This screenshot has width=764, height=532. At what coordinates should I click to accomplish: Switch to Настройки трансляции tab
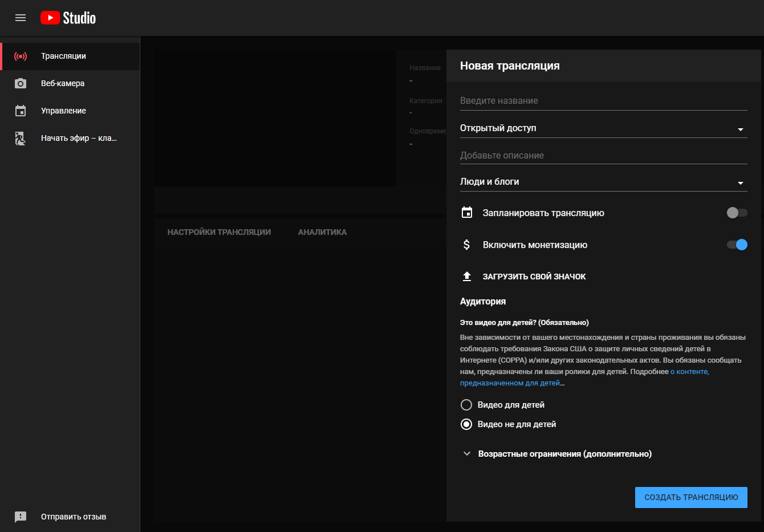pyautogui.click(x=219, y=232)
